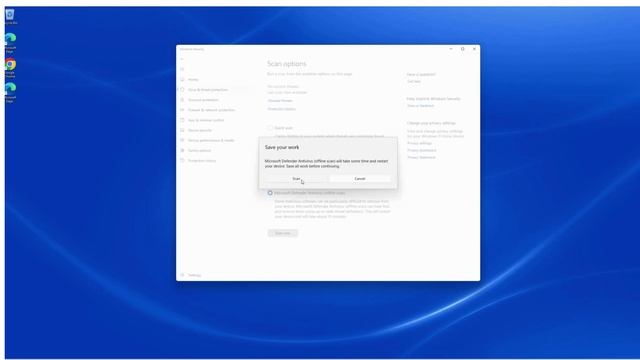Select the Recycle Bin desktop icon
640x360 pixels.
(x=10, y=17)
